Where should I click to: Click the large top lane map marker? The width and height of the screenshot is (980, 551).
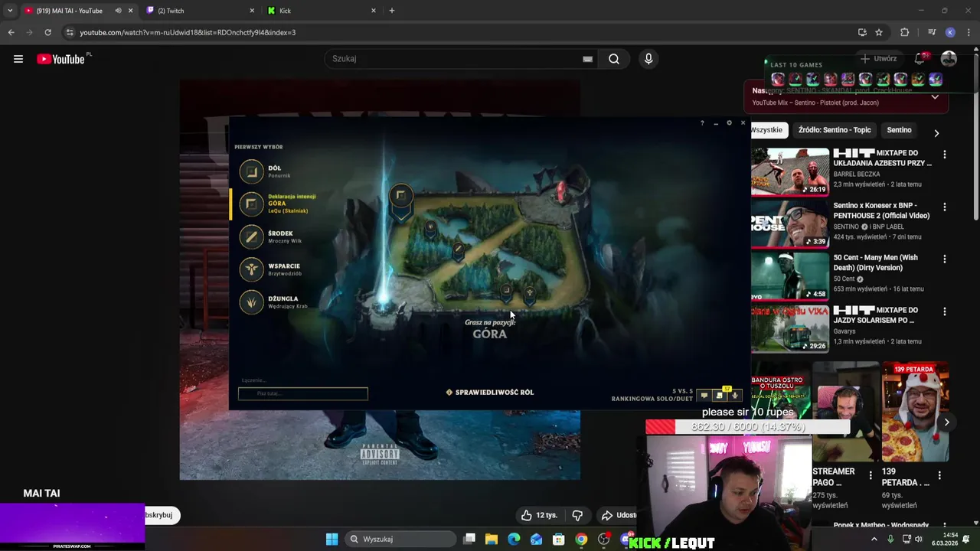click(x=400, y=197)
